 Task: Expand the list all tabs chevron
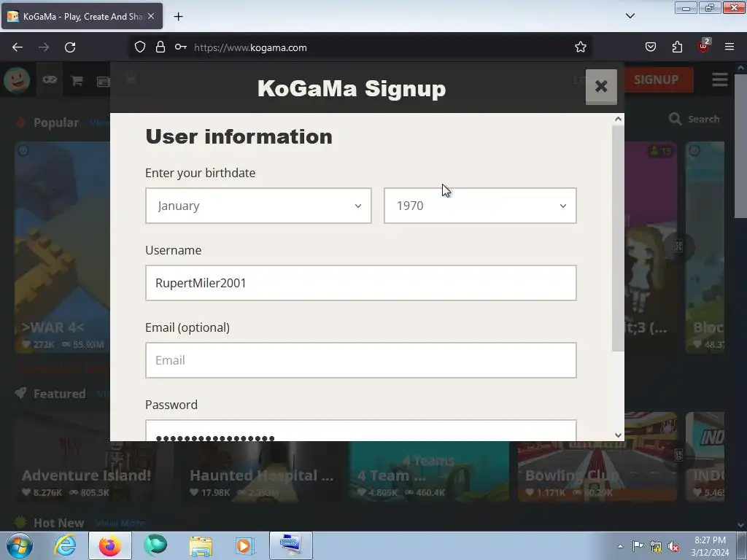pyautogui.click(x=630, y=16)
